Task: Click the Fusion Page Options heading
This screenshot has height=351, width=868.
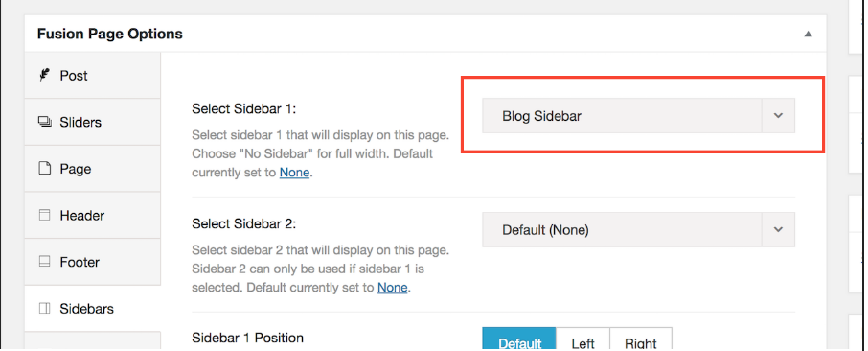Action: click(x=109, y=34)
